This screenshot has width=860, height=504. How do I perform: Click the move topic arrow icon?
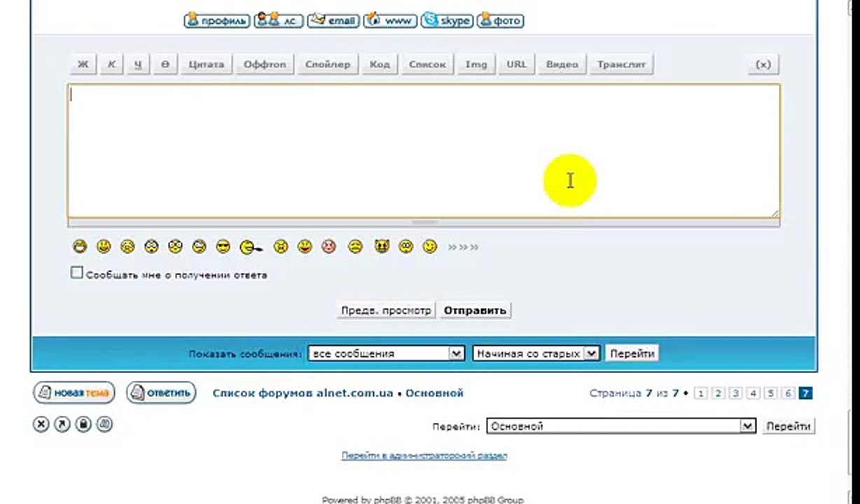(x=62, y=424)
